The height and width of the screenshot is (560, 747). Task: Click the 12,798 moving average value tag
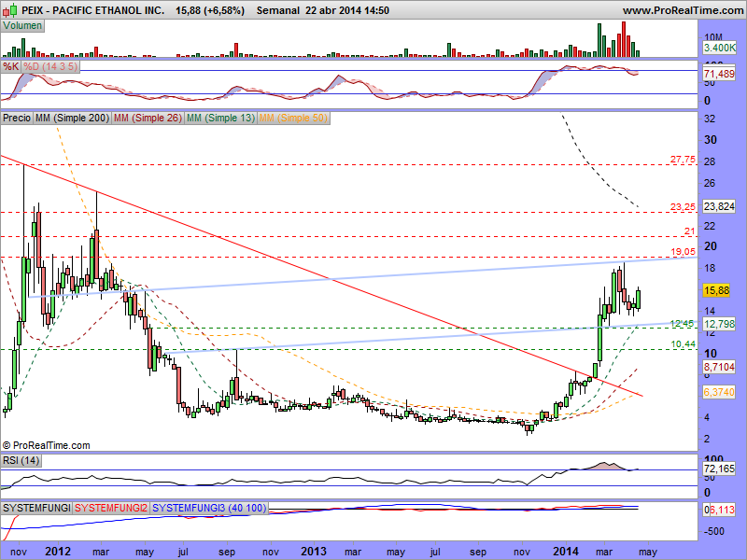[719, 324]
